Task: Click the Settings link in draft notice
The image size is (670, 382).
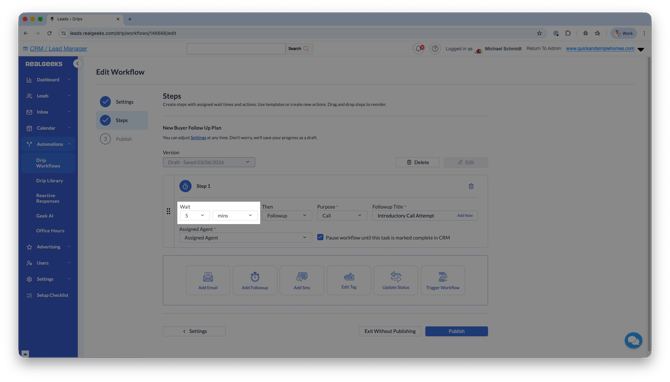Action: (x=198, y=138)
